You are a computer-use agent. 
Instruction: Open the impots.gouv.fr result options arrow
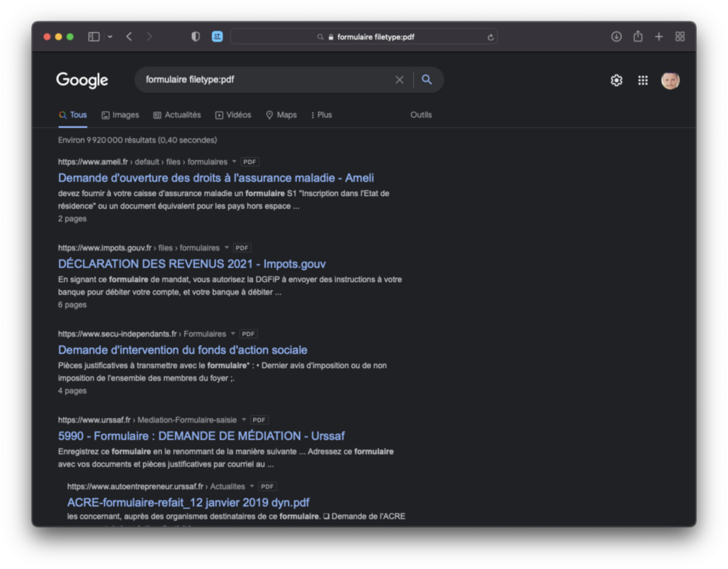227,248
